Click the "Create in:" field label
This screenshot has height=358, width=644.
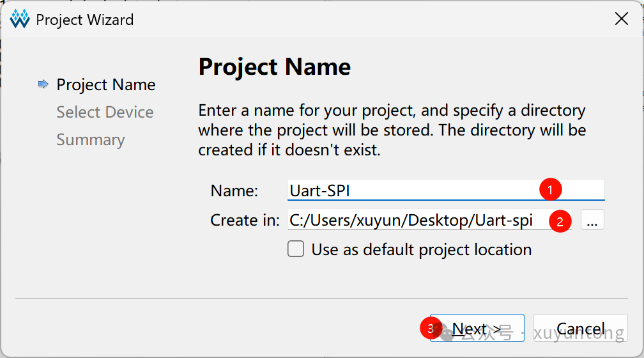click(x=245, y=221)
